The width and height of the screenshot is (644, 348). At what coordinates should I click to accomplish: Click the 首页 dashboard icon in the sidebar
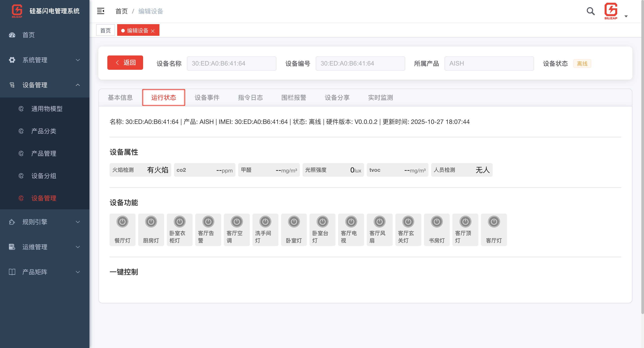[x=12, y=35]
